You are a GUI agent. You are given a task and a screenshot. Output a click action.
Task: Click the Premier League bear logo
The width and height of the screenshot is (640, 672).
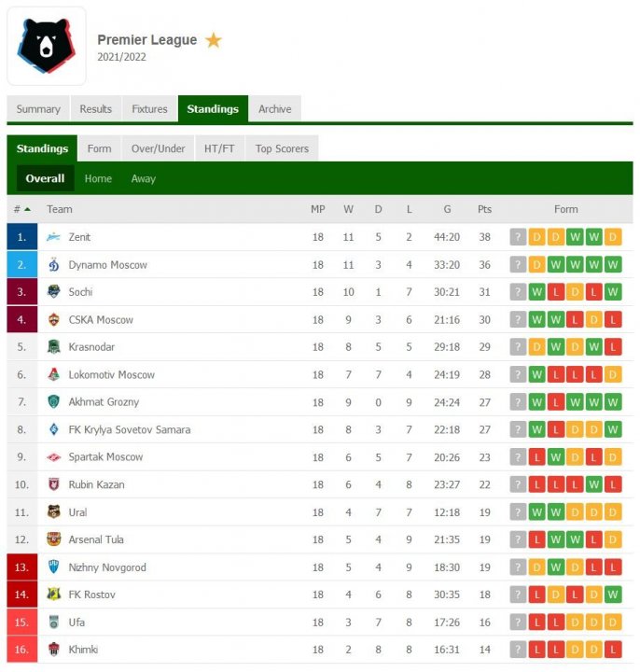coord(47,47)
